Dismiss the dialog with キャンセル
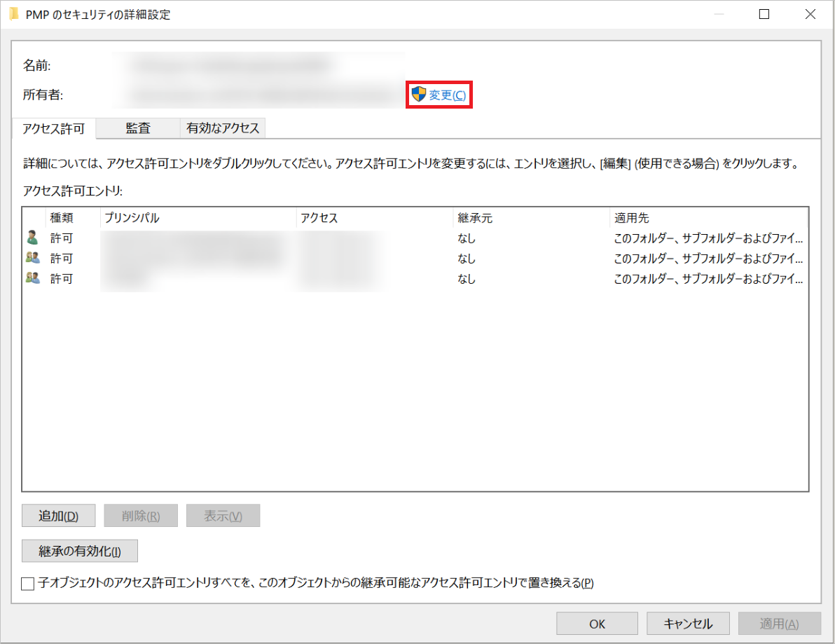The height and width of the screenshot is (644, 835). coord(688,623)
